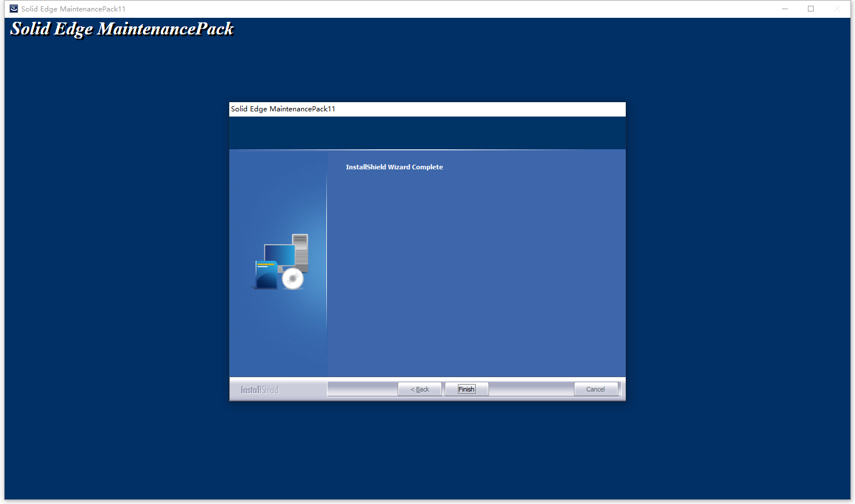Click the window title bar text

pos(74,9)
